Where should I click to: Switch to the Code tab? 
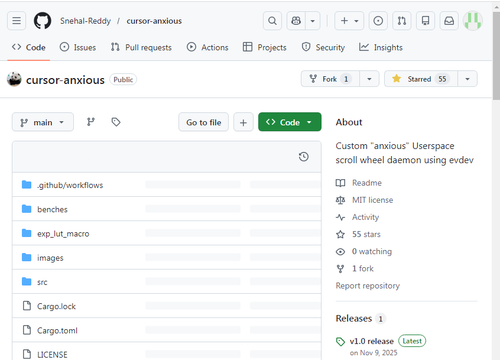pyautogui.click(x=29, y=47)
